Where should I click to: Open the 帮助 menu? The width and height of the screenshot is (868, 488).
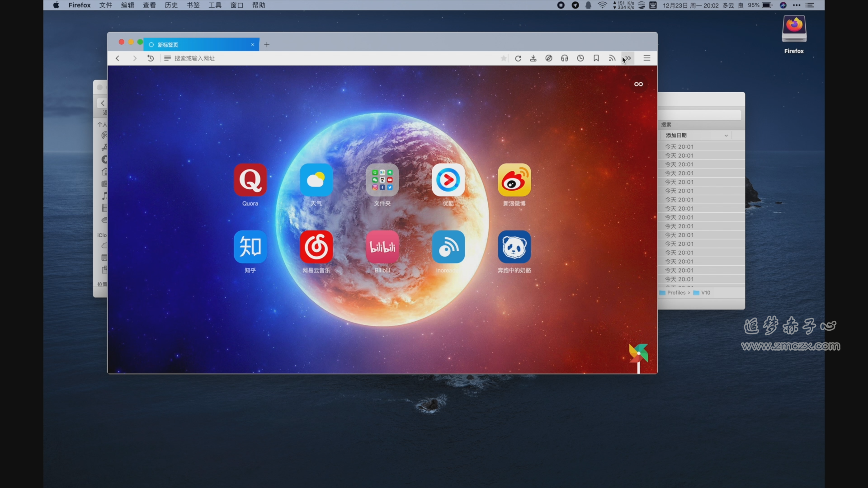point(259,5)
